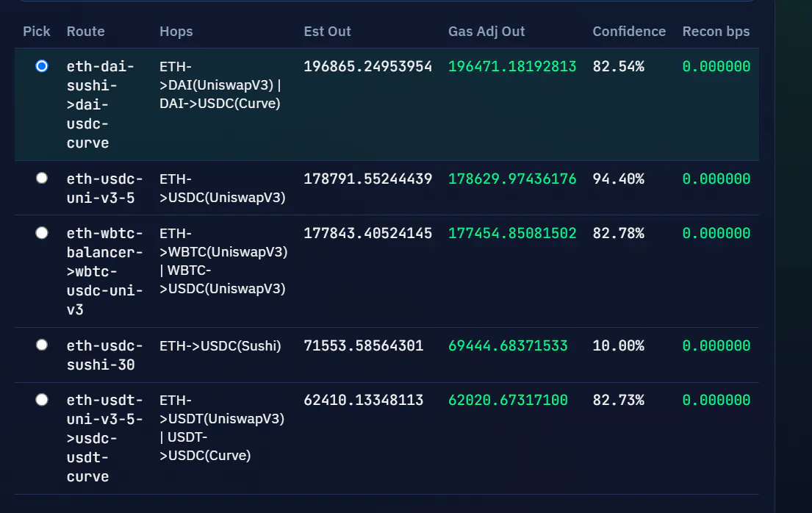Pick the eth-usdt-uni-v3-5 route radio button
Image resolution: width=812 pixels, height=513 pixels.
pyautogui.click(x=42, y=400)
